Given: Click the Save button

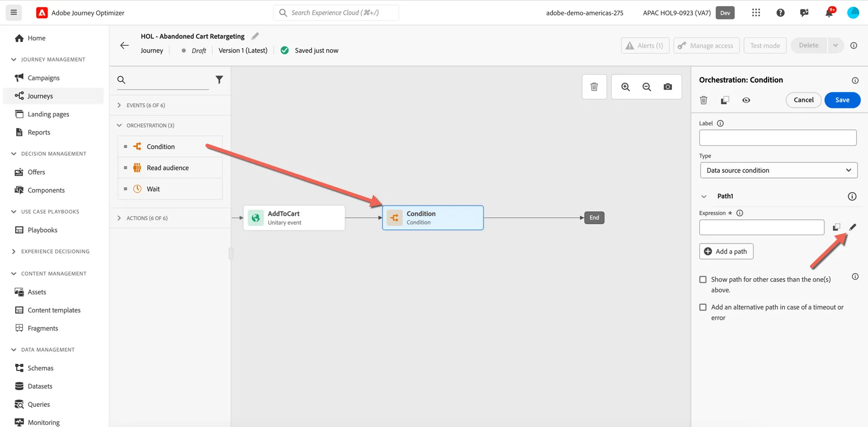Looking at the screenshot, I should [x=842, y=100].
